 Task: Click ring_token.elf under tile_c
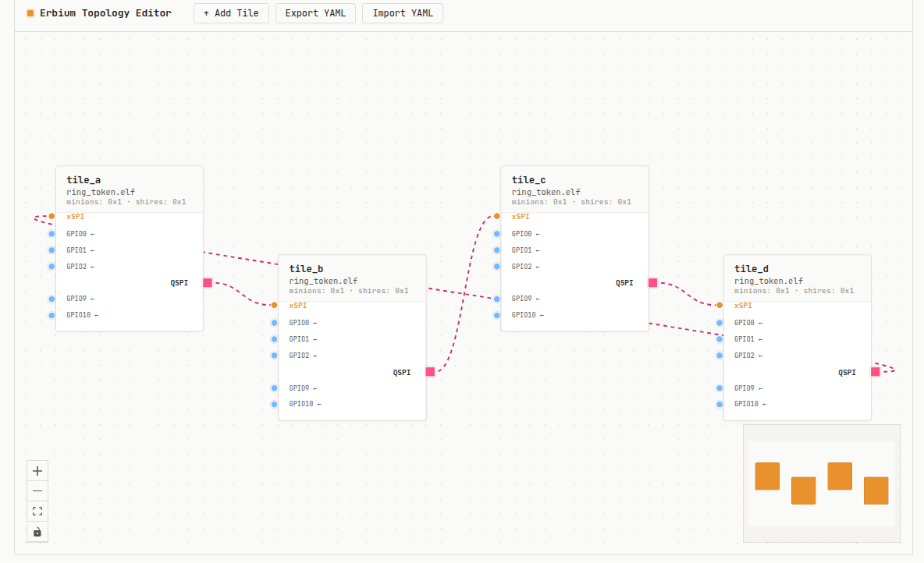pos(546,192)
